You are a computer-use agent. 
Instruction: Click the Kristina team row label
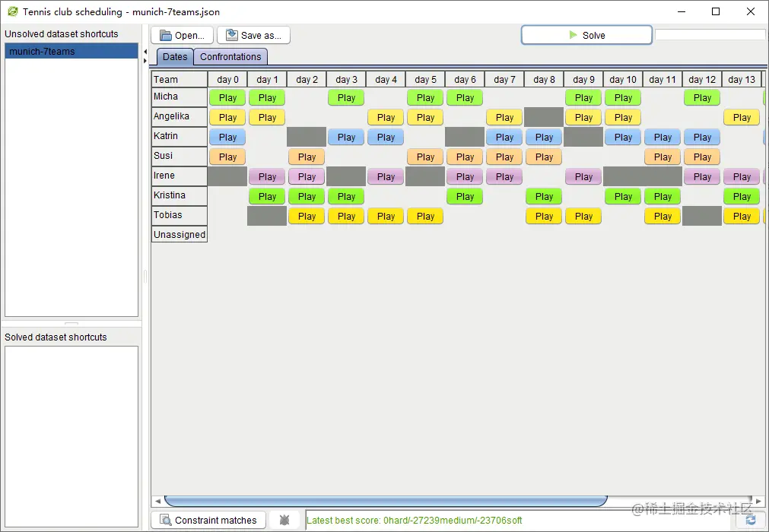point(180,195)
